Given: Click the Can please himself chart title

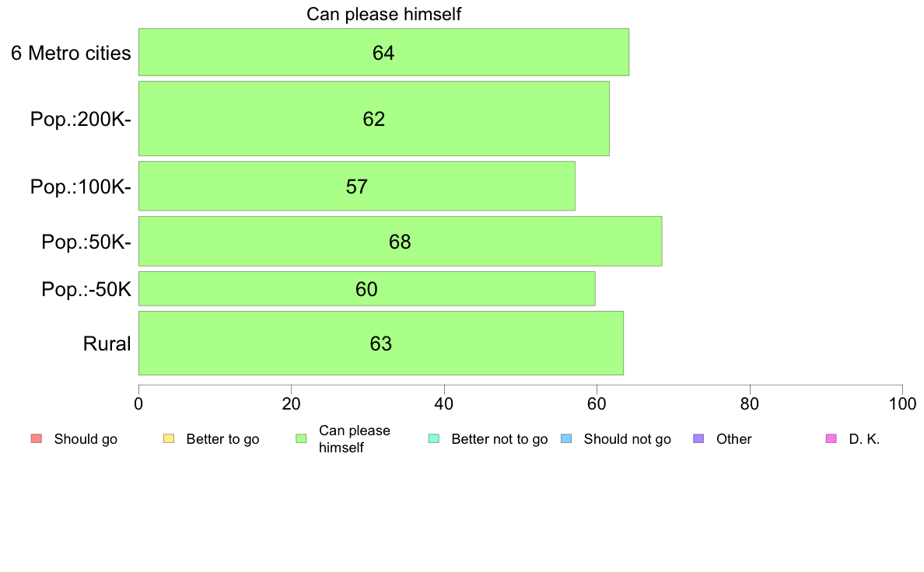Looking at the screenshot, I should (x=383, y=14).
